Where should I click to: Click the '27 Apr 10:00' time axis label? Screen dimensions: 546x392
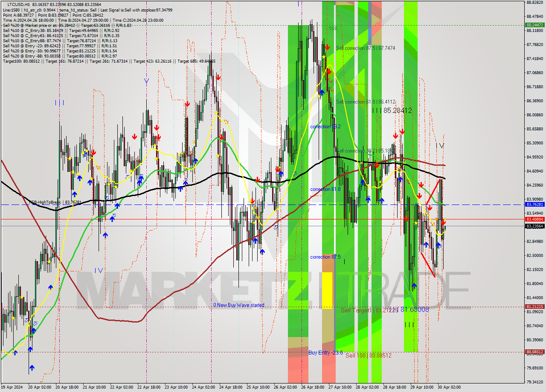point(340,387)
